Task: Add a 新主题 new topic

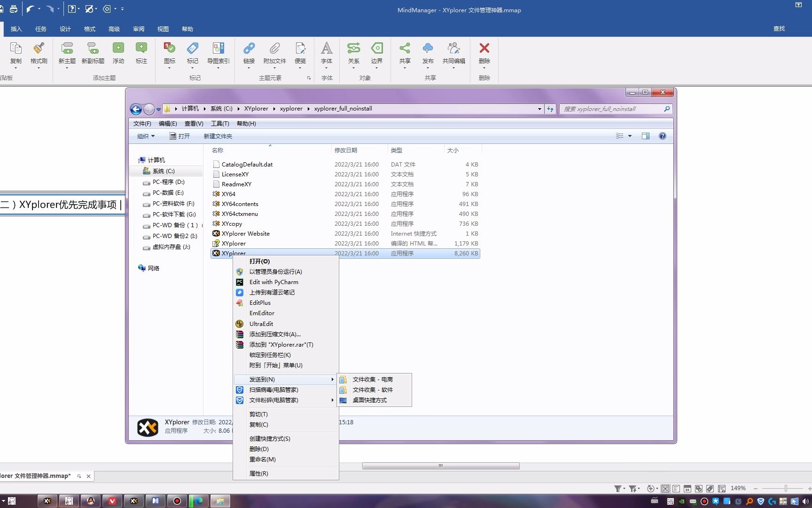Action: click(x=67, y=48)
